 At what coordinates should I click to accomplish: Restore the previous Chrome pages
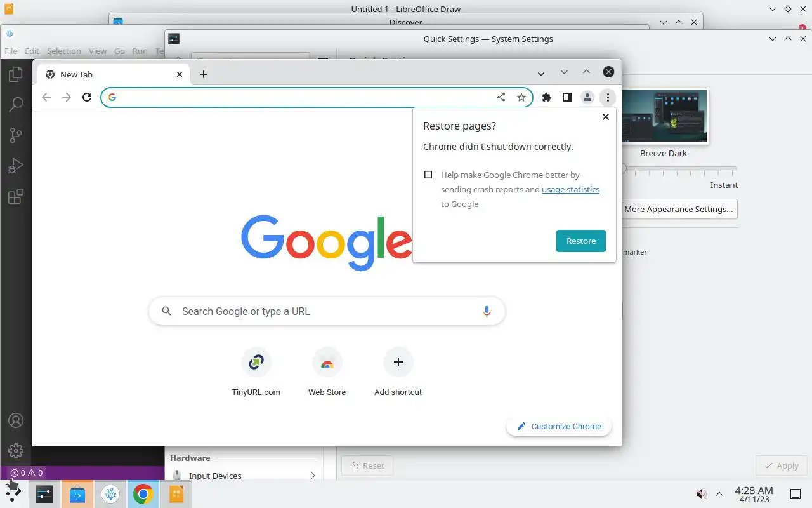point(581,241)
